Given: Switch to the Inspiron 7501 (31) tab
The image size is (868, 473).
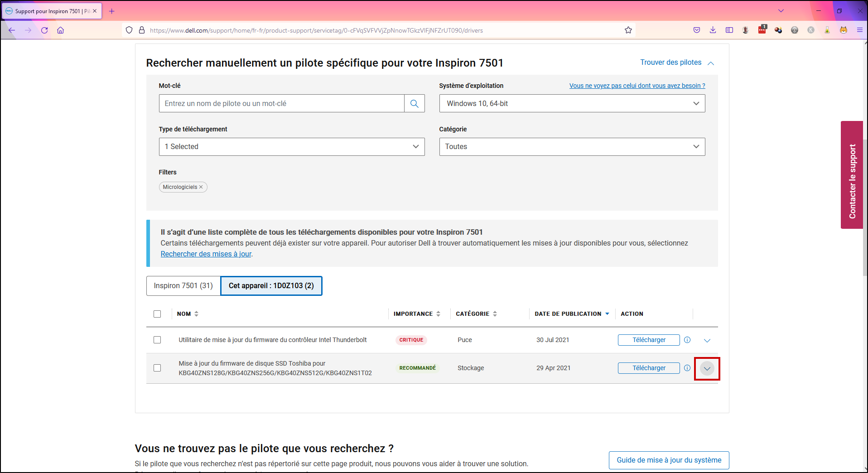Looking at the screenshot, I should point(183,286).
